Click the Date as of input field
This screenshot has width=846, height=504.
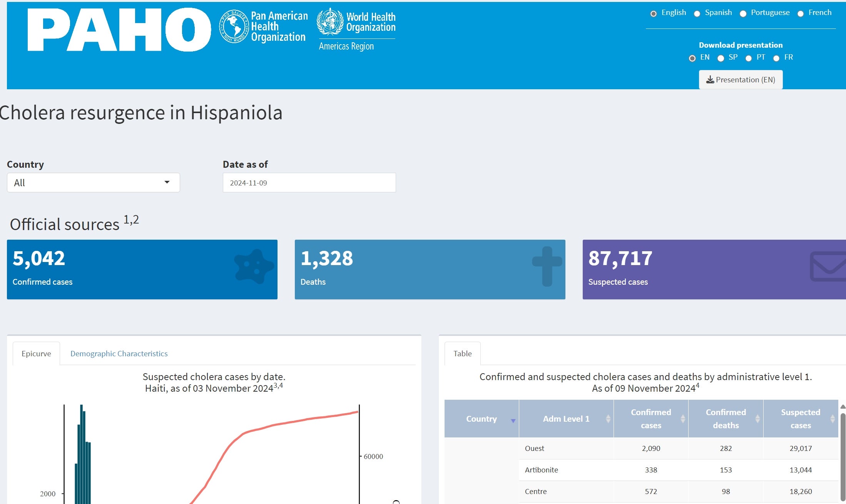(309, 182)
